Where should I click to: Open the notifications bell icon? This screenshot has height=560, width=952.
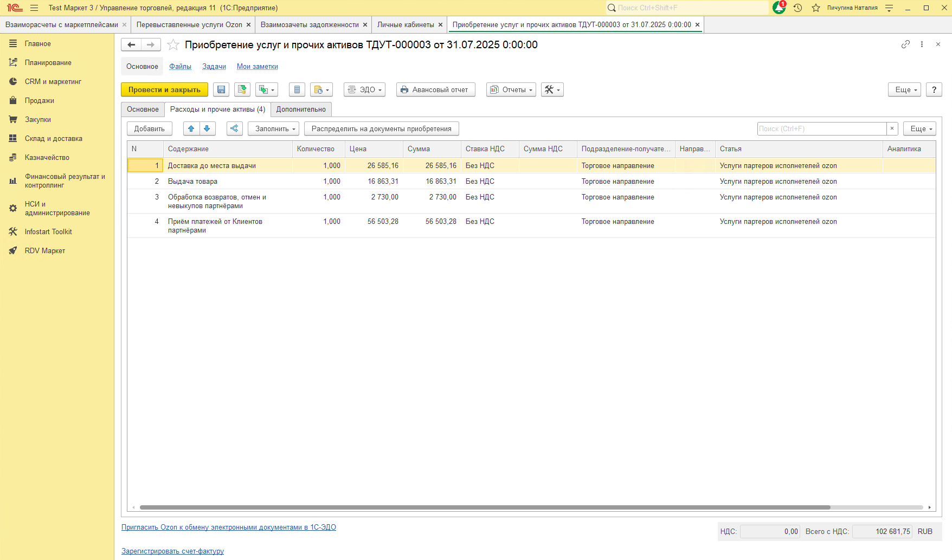779,8
